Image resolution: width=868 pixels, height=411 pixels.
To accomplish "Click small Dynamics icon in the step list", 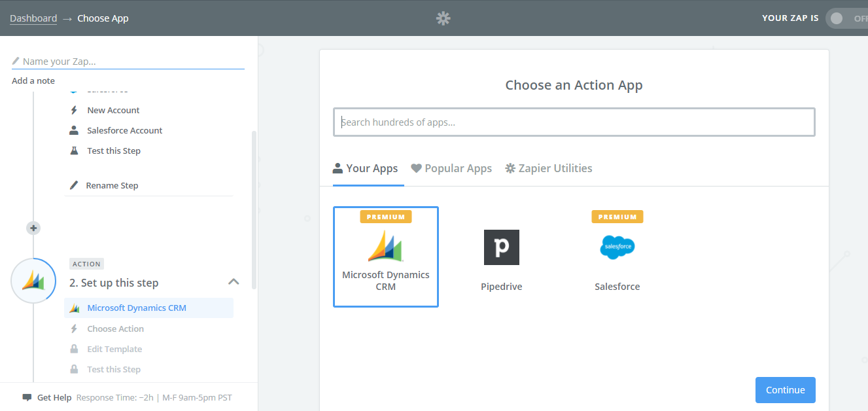I will 75,308.
